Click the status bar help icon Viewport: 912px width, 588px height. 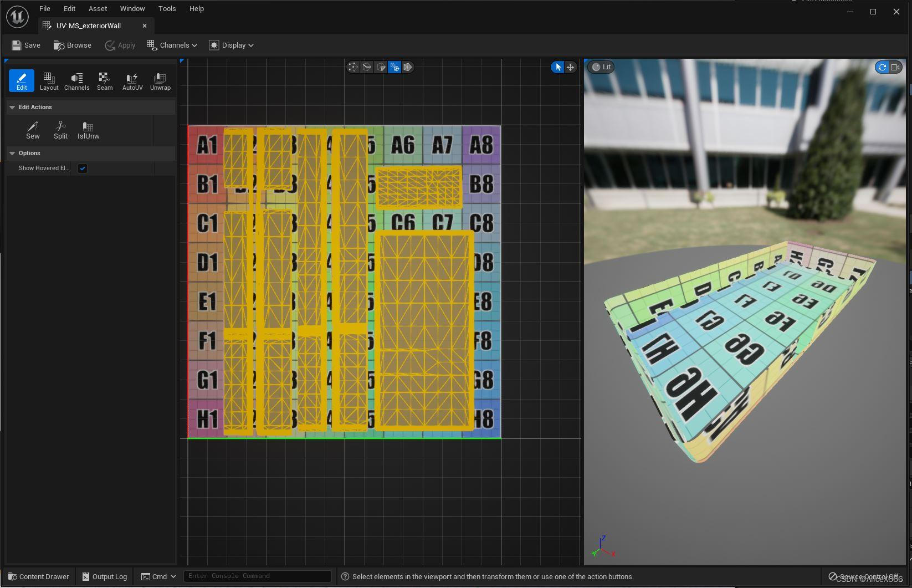(x=345, y=577)
